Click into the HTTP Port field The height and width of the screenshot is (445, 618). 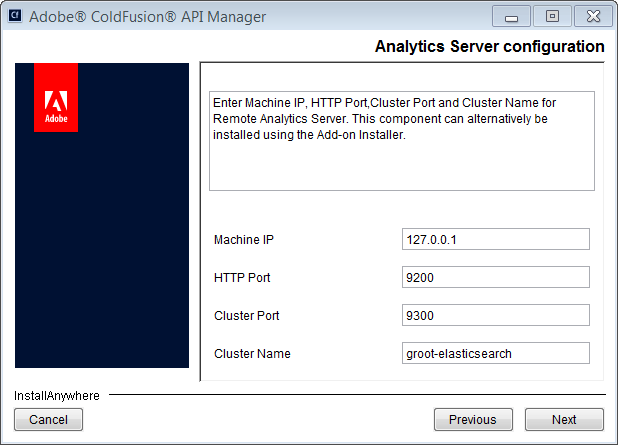(495, 277)
